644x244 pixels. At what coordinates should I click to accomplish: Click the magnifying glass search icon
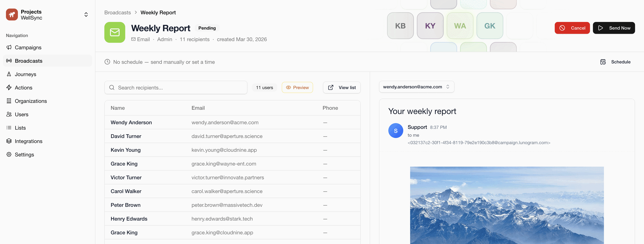tap(112, 88)
